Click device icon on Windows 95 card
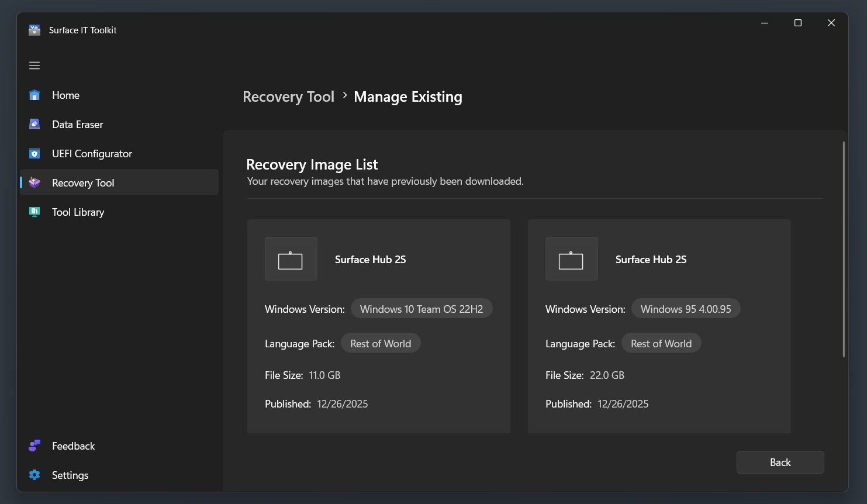The width and height of the screenshot is (867, 504). pos(571,259)
